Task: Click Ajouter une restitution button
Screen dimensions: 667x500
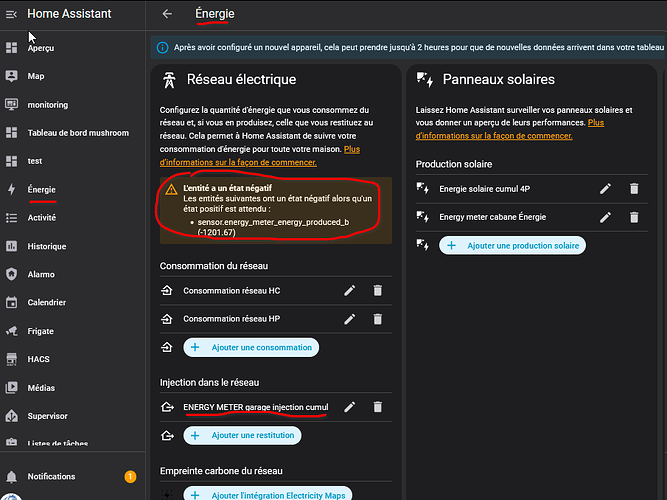Action: [x=249, y=435]
